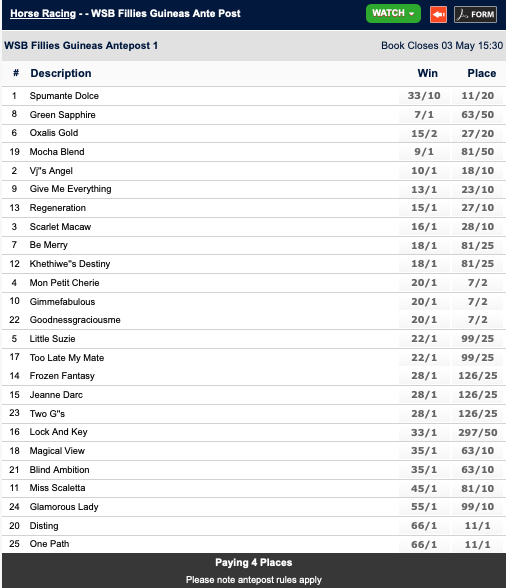Choose Glamorous Lady place odds 99/10

pyautogui.click(x=477, y=507)
